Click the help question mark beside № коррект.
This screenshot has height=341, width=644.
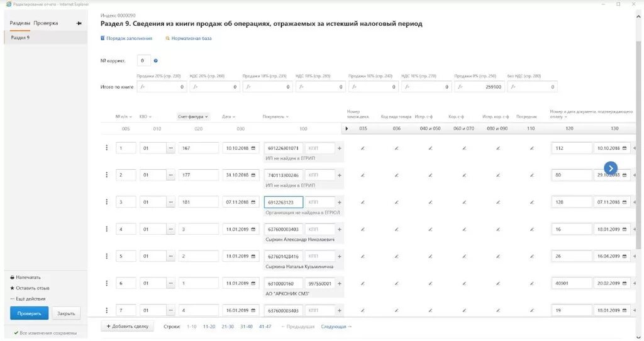coord(156,61)
